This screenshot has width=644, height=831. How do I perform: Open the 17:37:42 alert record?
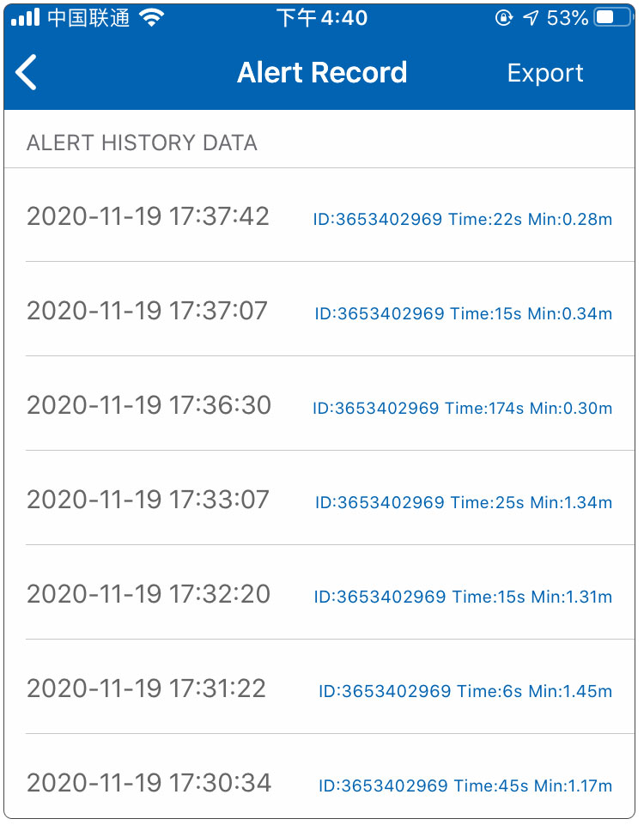coord(319,215)
